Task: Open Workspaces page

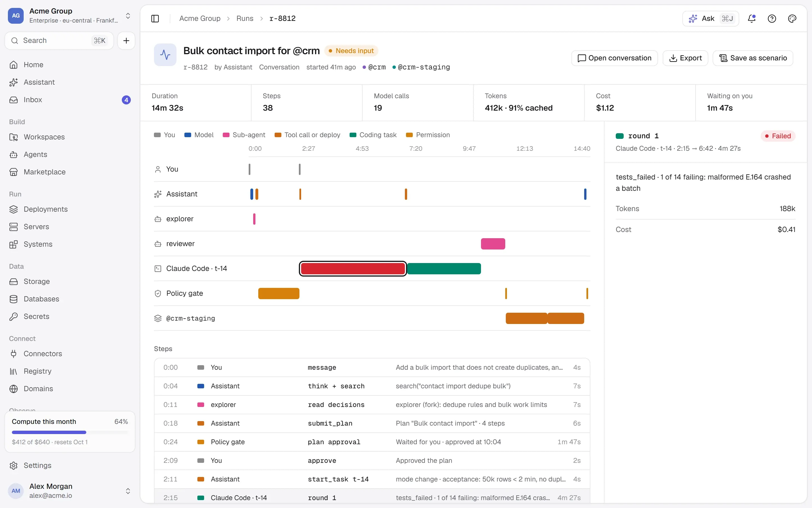Action: coord(70,137)
